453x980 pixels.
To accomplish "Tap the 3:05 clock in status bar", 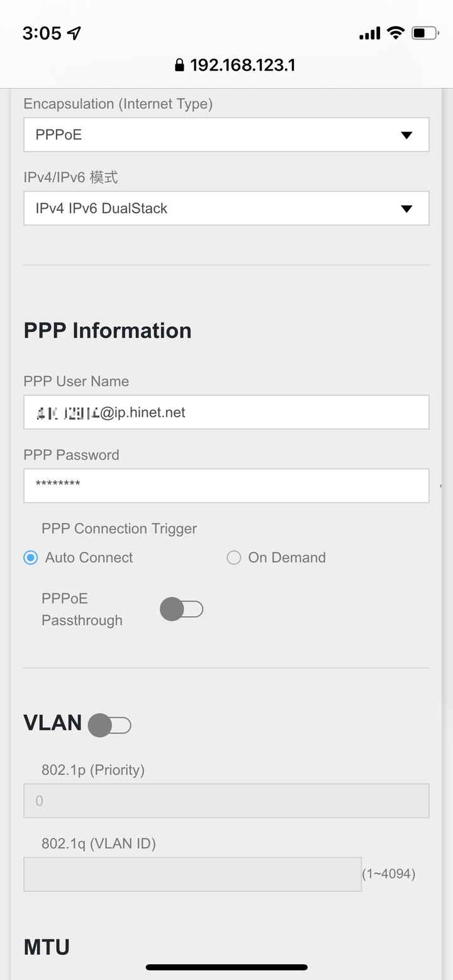I will (x=42, y=33).
